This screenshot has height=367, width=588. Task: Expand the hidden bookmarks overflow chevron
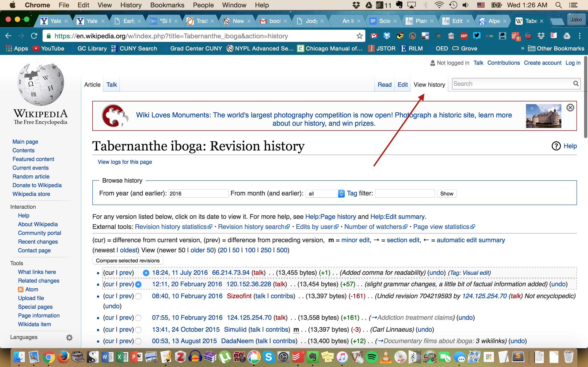click(x=522, y=48)
